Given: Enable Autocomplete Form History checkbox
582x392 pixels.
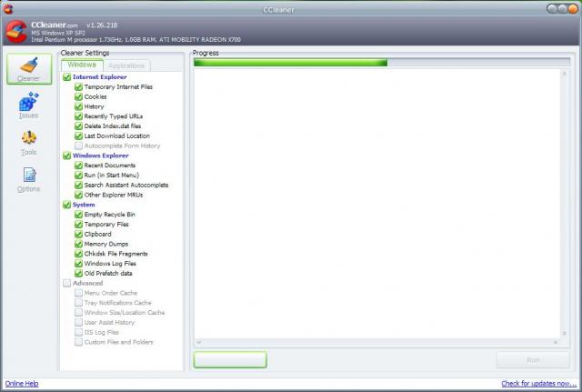Looking at the screenshot, I should click(x=78, y=146).
